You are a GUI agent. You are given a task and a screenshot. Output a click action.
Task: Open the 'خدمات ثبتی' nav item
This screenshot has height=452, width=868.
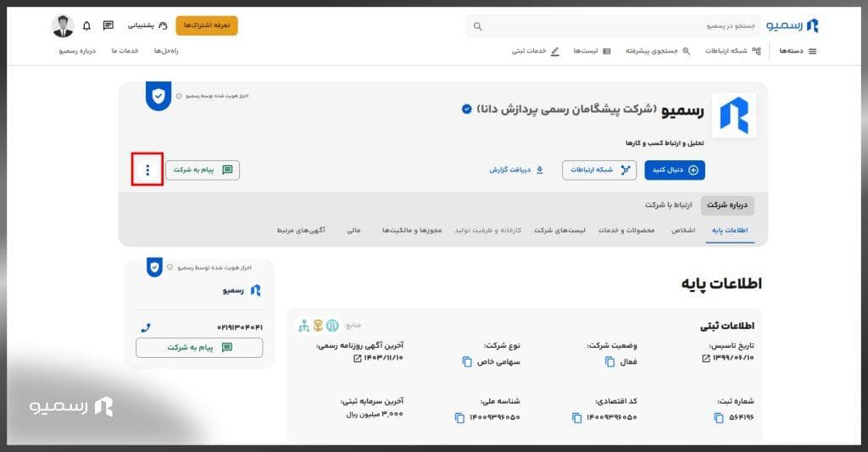[536, 51]
